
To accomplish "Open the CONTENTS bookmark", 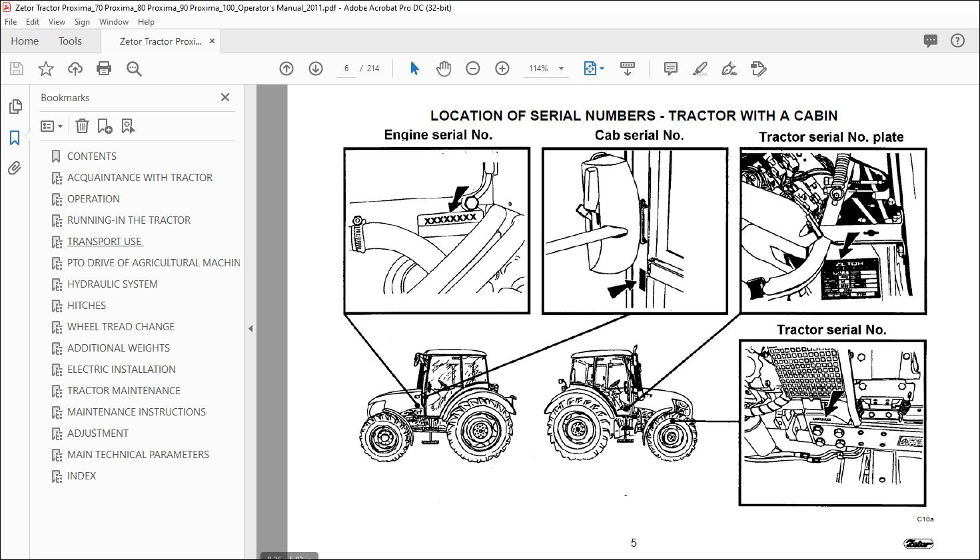I will click(92, 156).
